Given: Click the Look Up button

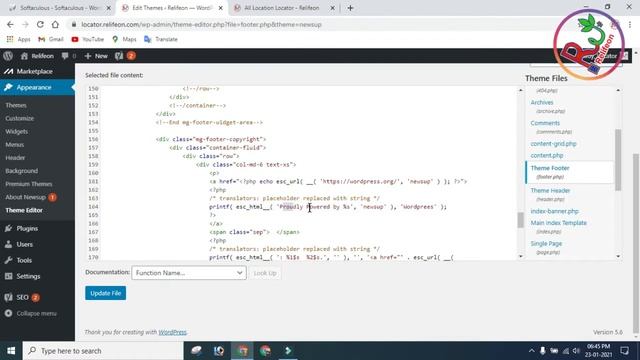Looking at the screenshot, I should (265, 273).
